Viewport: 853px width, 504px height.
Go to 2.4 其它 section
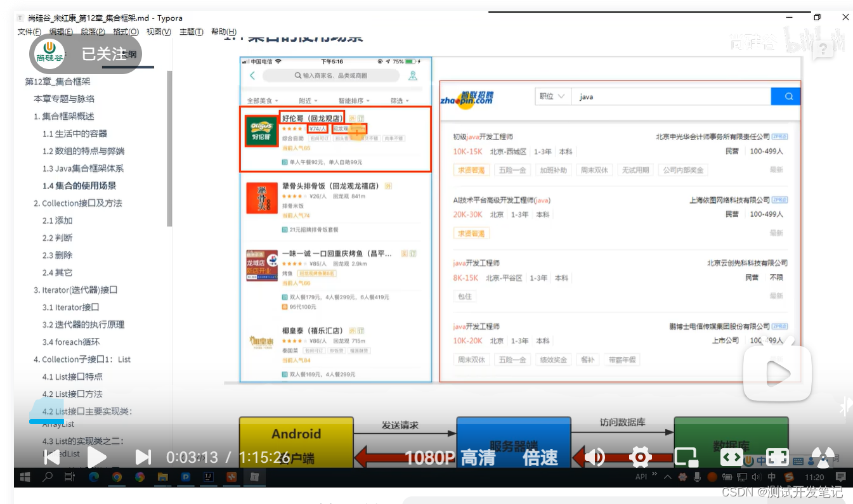pos(58,273)
